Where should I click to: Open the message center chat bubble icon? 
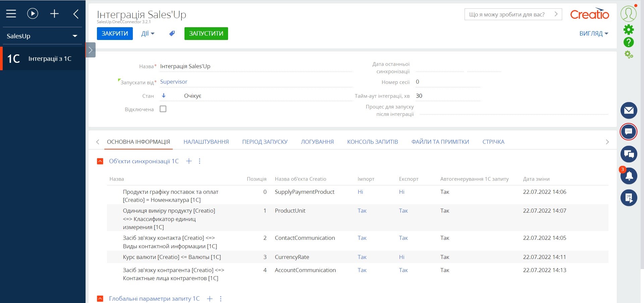[629, 132]
